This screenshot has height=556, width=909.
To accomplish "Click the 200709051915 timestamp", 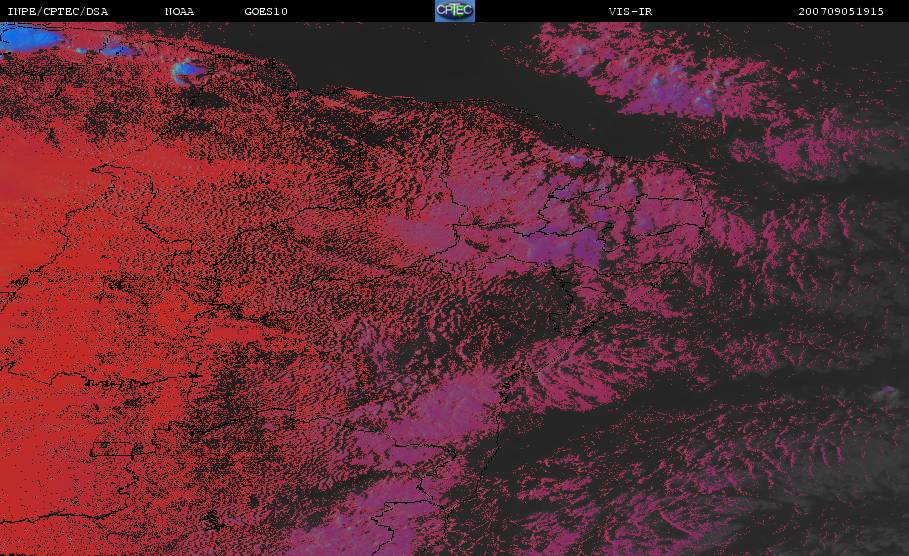I will coord(841,12).
